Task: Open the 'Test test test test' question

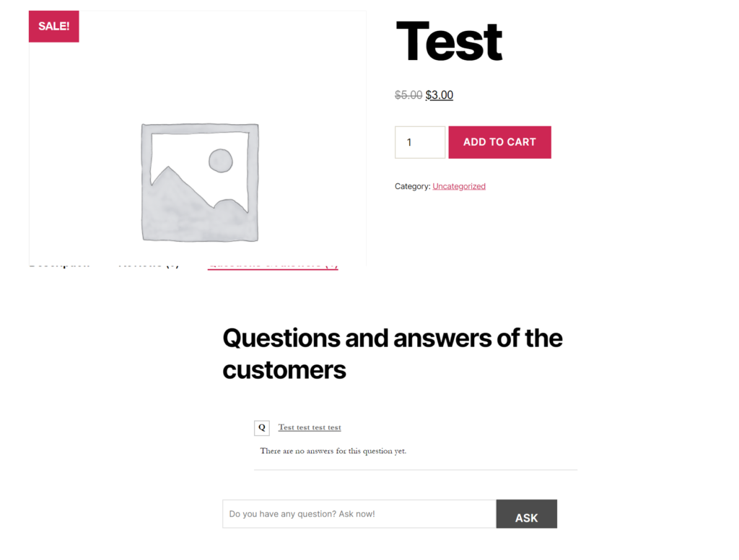Action: [310, 427]
